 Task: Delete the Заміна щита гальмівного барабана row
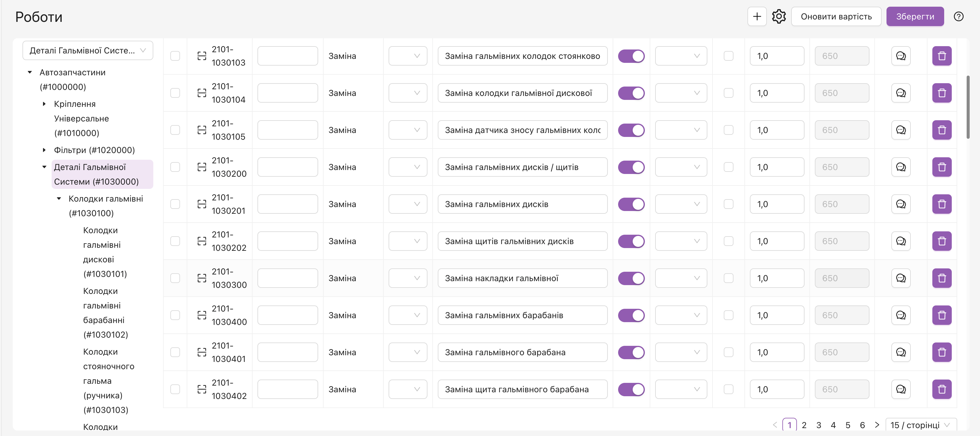coord(941,389)
